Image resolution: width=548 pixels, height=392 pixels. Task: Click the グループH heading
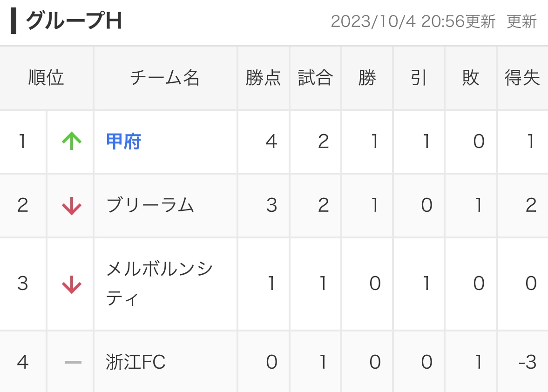point(74,20)
